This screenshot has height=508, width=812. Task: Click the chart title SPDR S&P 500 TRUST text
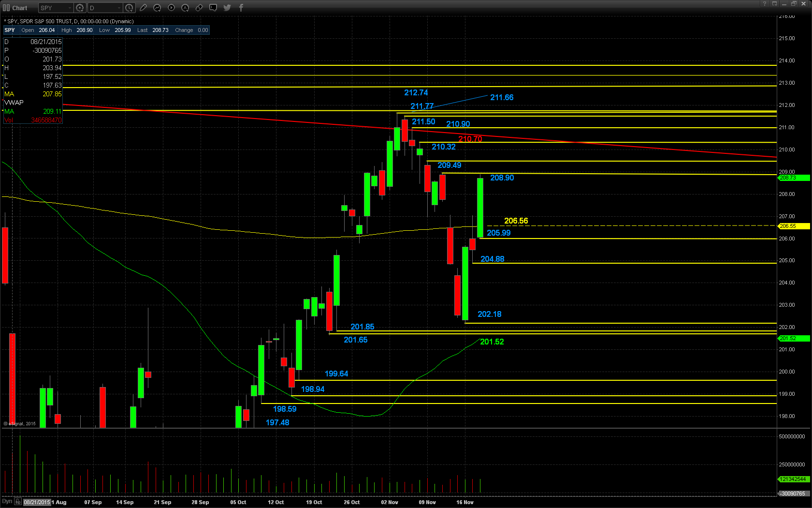coord(46,21)
